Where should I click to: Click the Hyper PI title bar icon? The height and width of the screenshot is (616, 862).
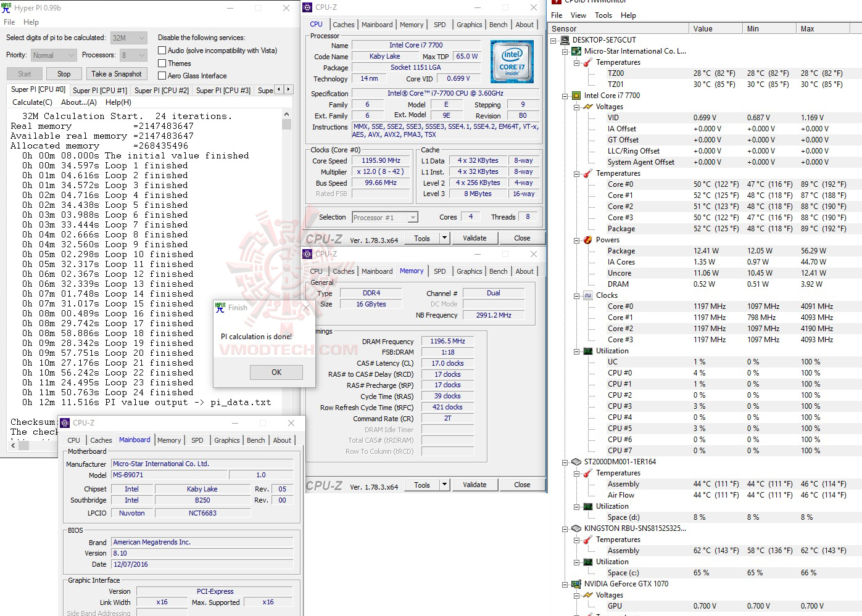pos(6,8)
